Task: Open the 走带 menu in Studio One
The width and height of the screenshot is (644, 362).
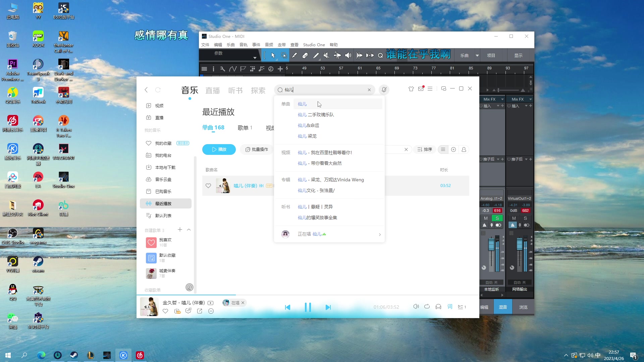Action: [x=282, y=45]
